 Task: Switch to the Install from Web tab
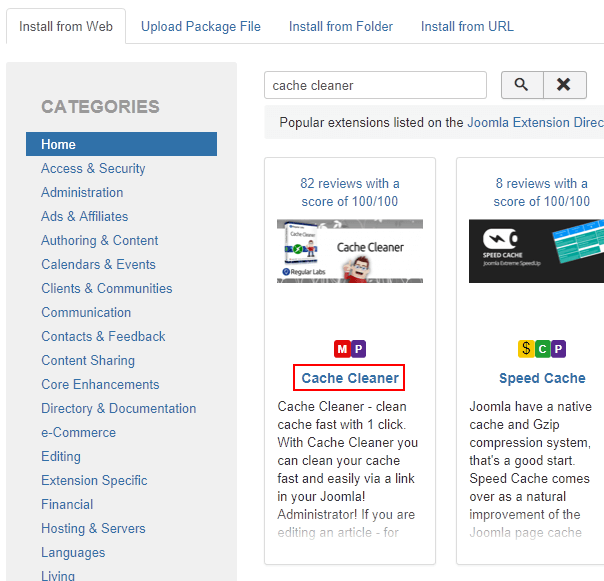click(66, 27)
